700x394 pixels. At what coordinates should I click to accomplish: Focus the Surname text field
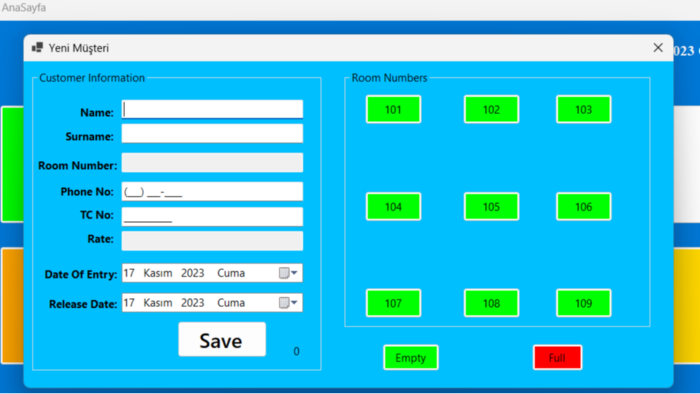tap(212, 134)
